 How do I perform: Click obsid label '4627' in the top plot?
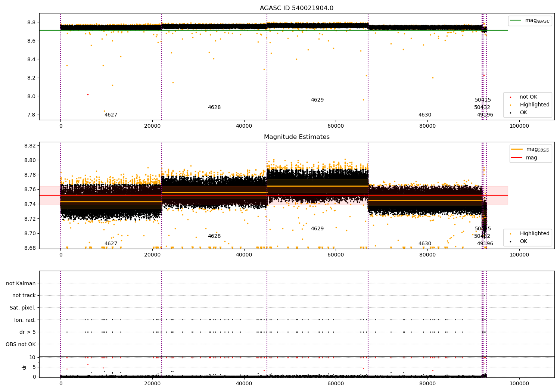coord(111,115)
